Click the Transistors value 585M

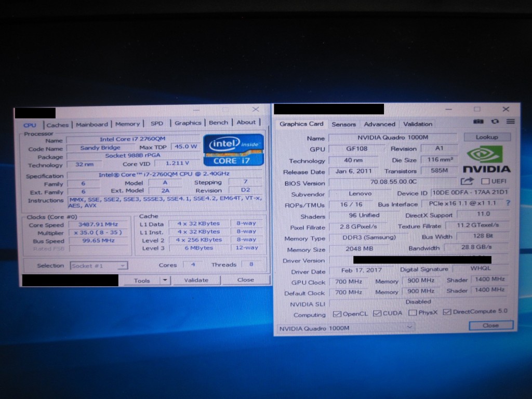440,170
